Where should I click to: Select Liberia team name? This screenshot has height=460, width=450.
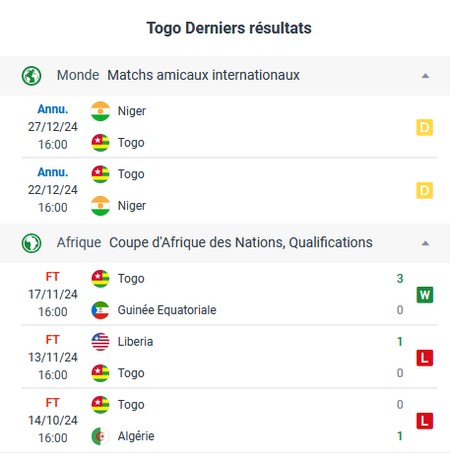[135, 342]
